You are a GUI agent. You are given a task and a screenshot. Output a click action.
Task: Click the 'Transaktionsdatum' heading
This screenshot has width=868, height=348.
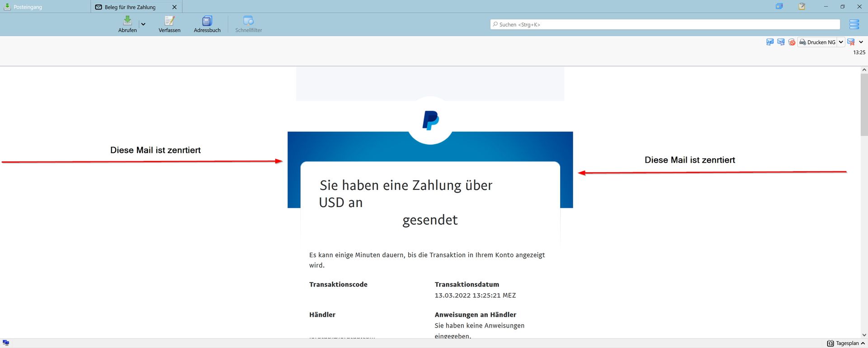tap(467, 284)
